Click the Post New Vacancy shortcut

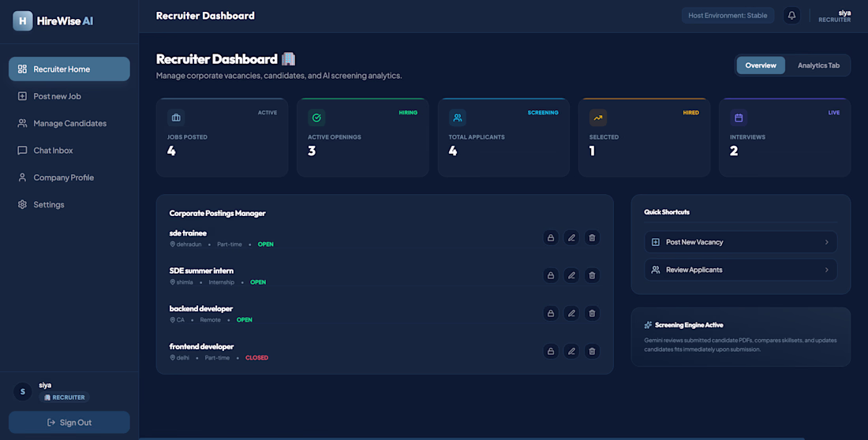click(741, 242)
